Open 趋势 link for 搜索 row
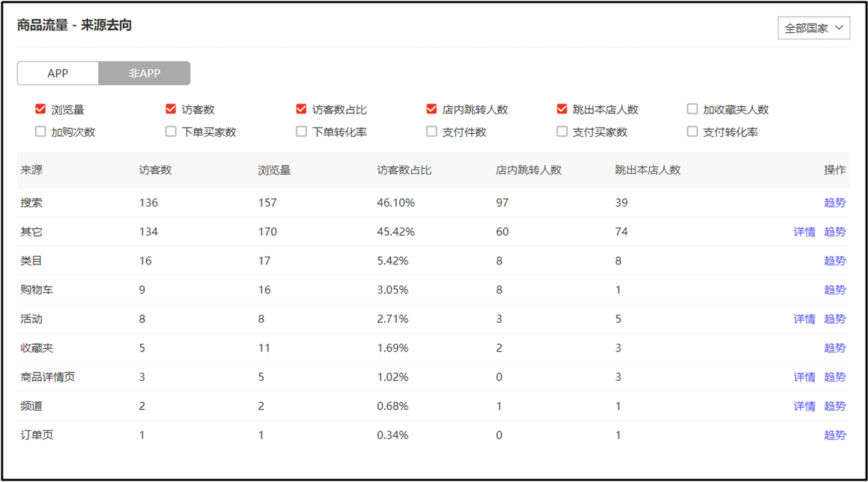Image resolution: width=868 pixels, height=482 pixels. (835, 203)
